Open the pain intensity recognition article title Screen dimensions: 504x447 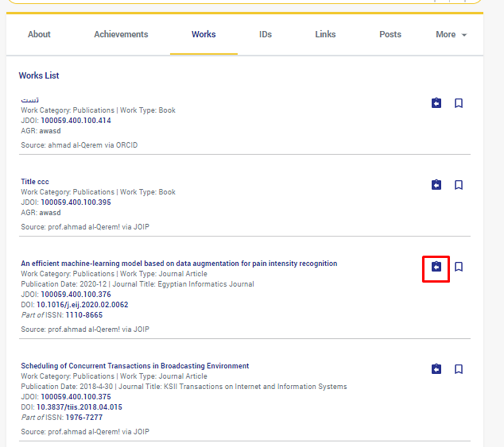click(179, 263)
